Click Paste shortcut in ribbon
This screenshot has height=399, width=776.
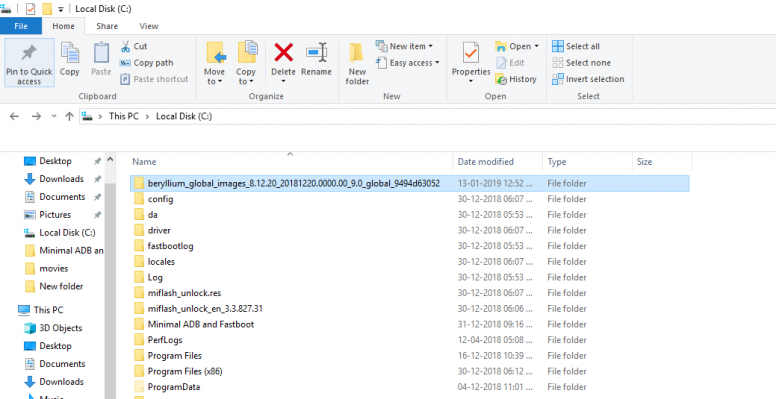pyautogui.click(x=154, y=79)
